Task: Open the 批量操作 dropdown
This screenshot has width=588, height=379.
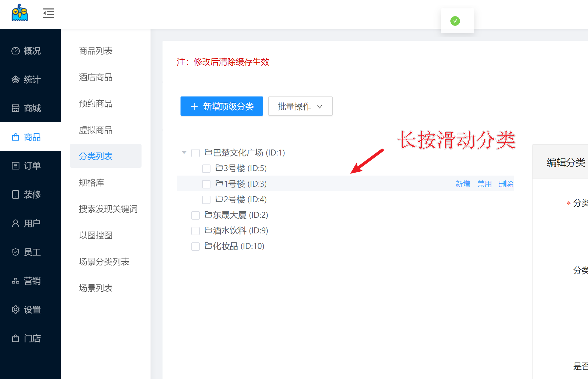Action: [x=300, y=106]
